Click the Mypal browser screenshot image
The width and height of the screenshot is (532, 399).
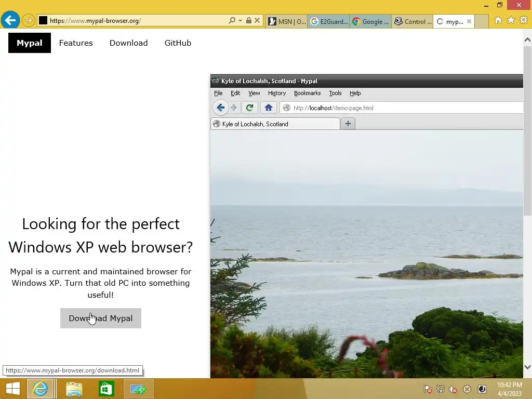click(366, 226)
